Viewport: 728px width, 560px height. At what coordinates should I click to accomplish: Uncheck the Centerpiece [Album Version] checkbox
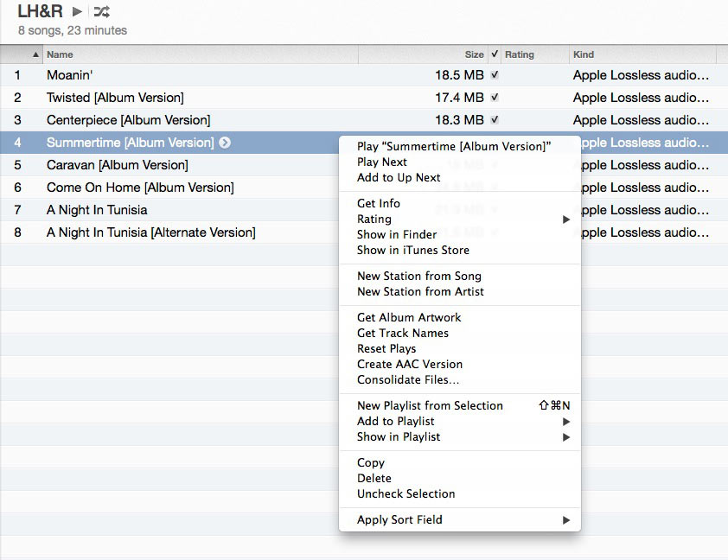pyautogui.click(x=493, y=120)
